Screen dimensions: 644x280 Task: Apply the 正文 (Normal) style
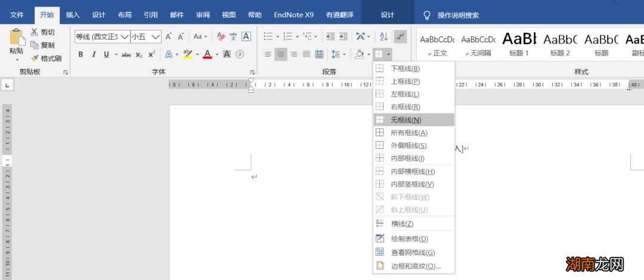point(438,44)
